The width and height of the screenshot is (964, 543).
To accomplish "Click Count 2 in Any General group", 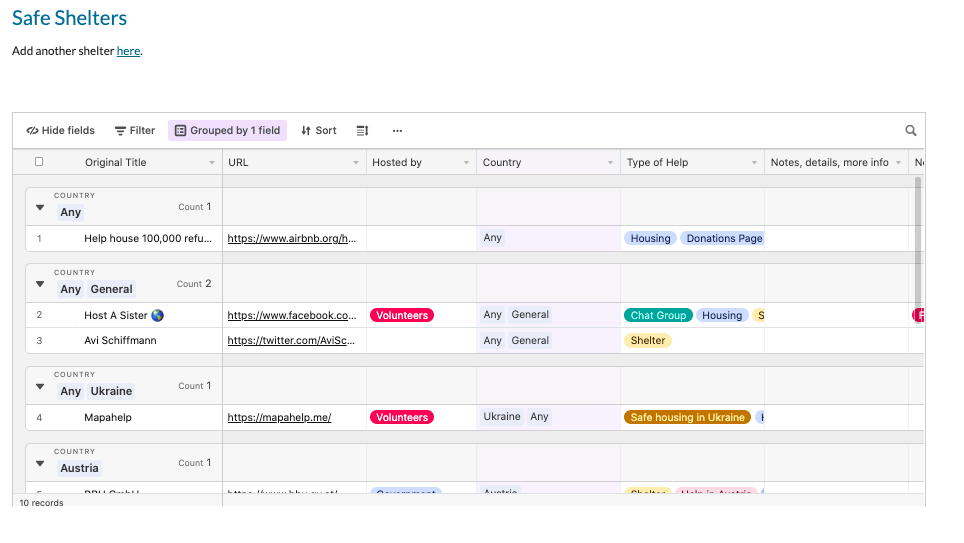I will [x=194, y=284].
